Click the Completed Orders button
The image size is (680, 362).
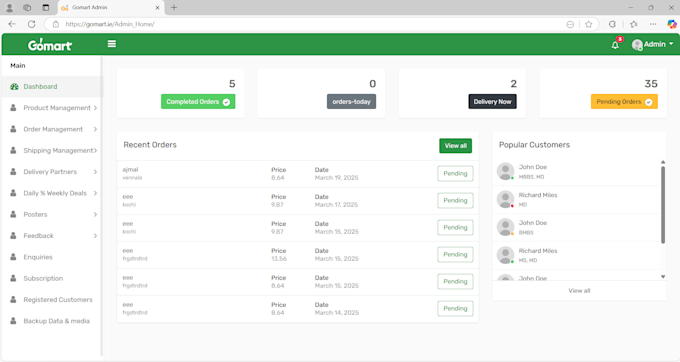click(198, 101)
